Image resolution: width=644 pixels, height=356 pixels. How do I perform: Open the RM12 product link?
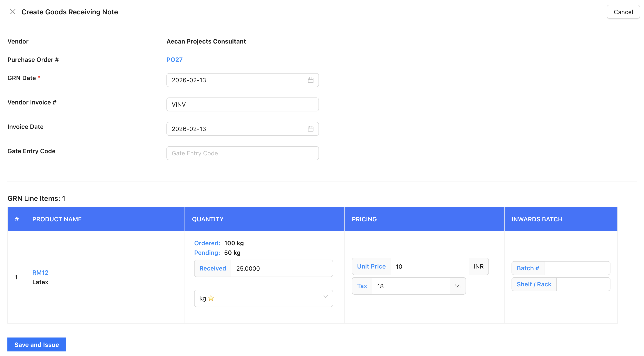point(40,272)
